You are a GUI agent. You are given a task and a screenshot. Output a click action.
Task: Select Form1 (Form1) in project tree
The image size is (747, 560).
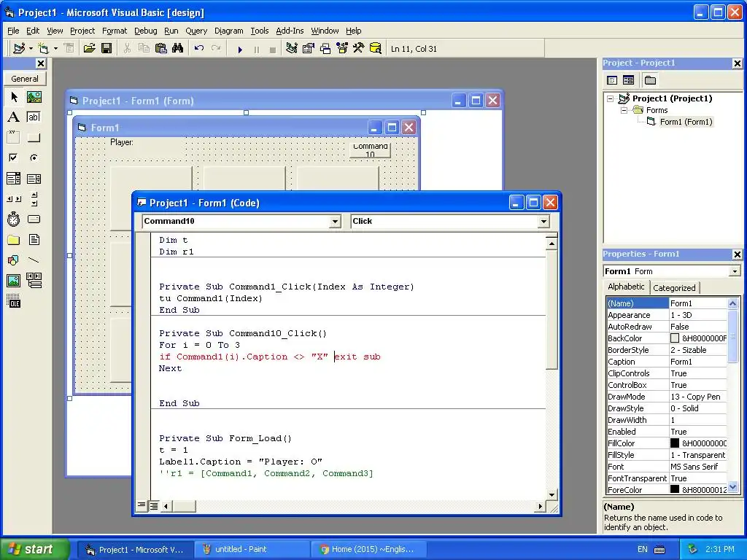pos(686,122)
